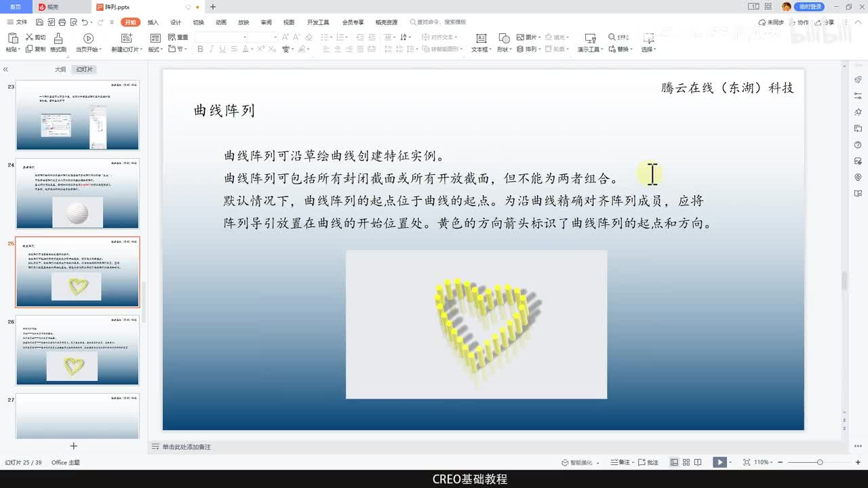Click the Reset (重置) slide button

[x=179, y=37]
